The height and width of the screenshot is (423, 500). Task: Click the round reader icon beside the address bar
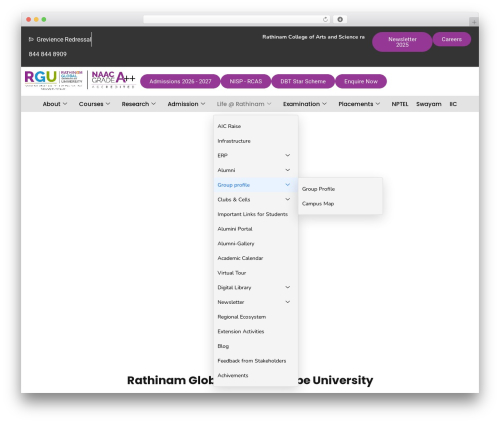(340, 19)
